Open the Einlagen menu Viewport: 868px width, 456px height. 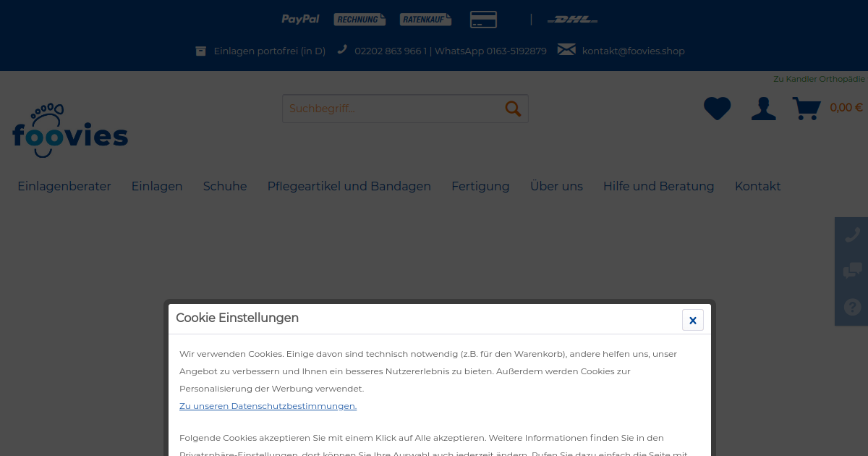click(x=157, y=186)
